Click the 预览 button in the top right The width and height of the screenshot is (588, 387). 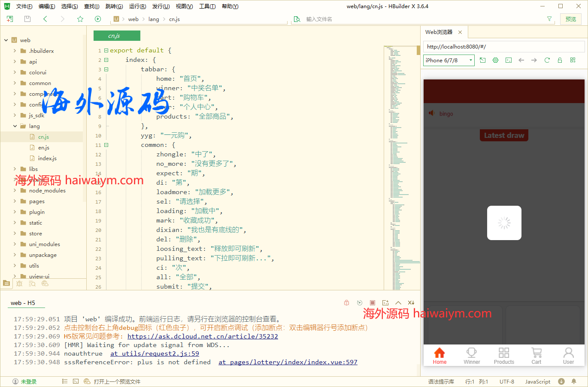pos(571,19)
